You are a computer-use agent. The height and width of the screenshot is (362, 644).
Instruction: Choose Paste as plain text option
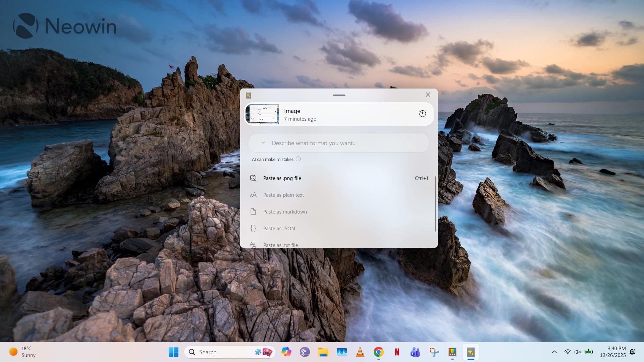click(339, 195)
